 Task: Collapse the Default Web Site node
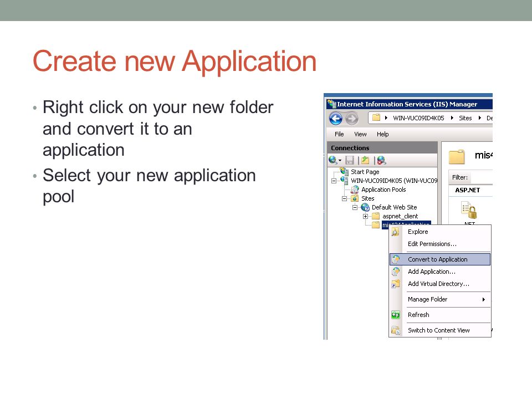(x=355, y=207)
